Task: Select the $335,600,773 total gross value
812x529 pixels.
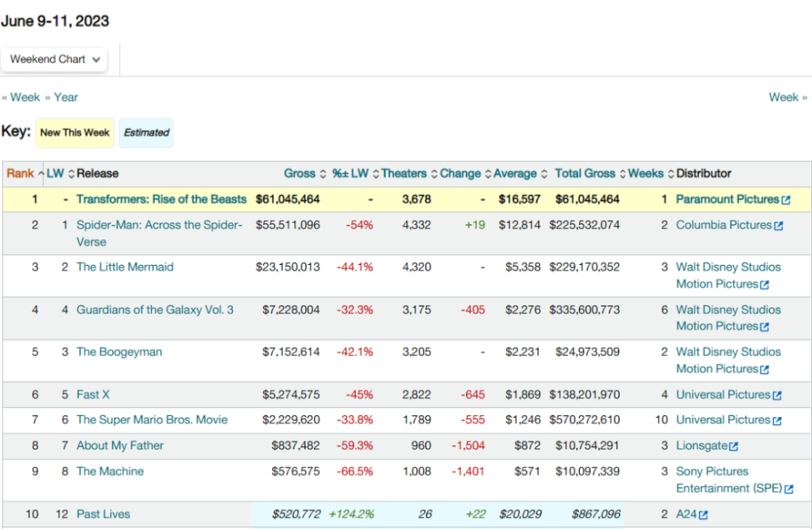Action: pyautogui.click(x=584, y=310)
